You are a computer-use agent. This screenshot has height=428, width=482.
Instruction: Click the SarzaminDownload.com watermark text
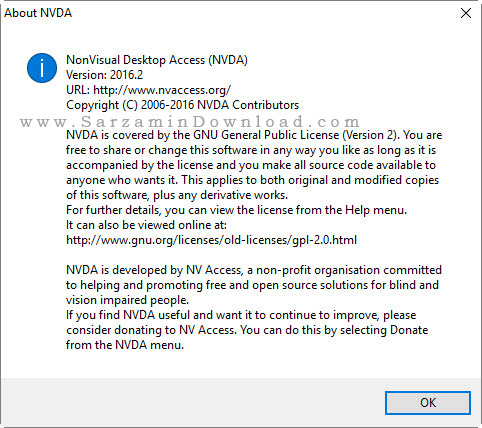(x=190, y=122)
